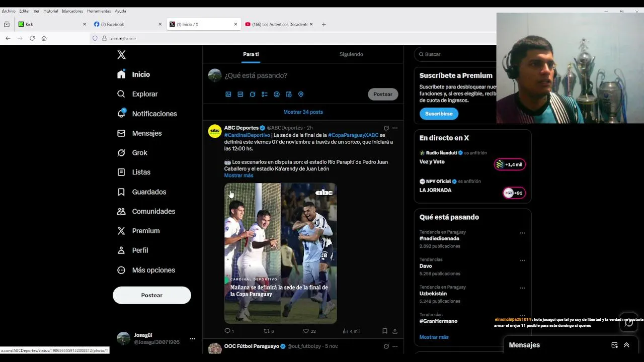Viewport: 644px width, 362px height.
Task: View stats of ABC Deportes post
Action: (351, 331)
